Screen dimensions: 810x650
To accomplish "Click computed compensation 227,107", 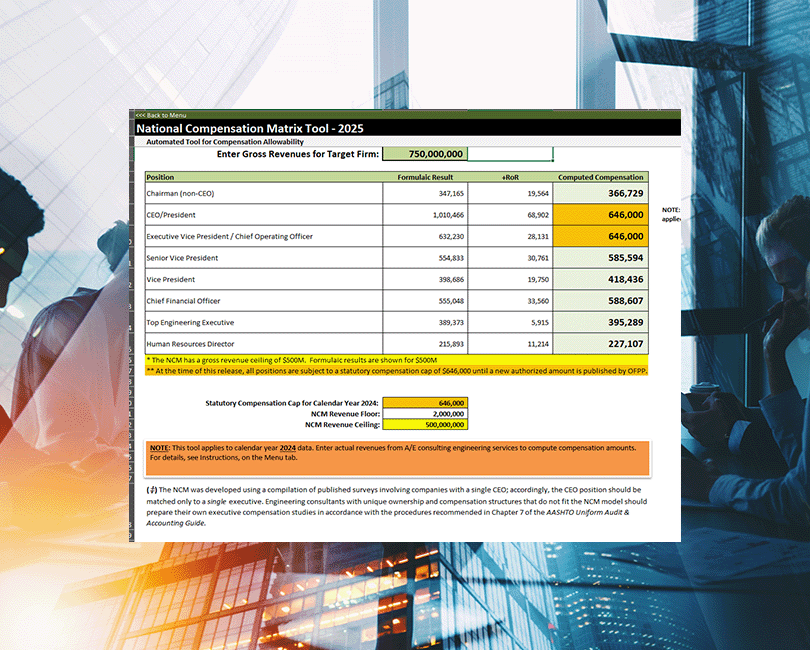I will pos(601,344).
